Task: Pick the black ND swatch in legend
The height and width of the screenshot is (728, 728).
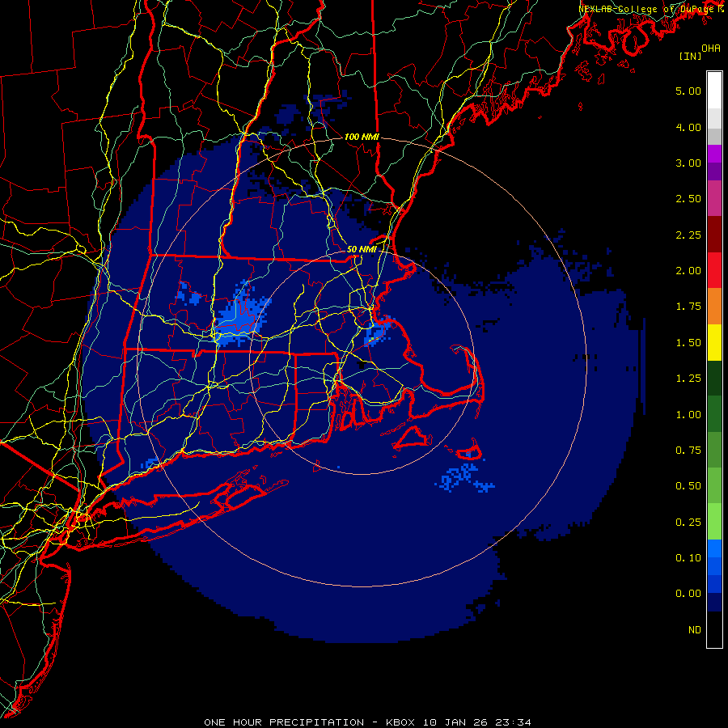Action: pyautogui.click(x=714, y=629)
